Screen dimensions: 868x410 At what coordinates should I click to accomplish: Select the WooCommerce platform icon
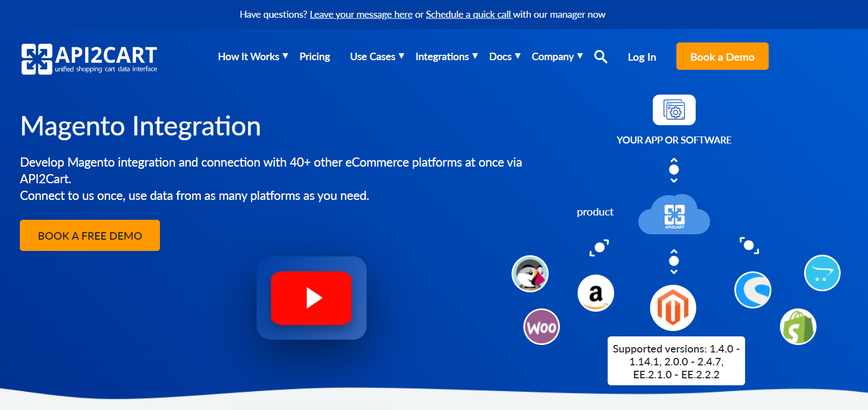tap(542, 327)
